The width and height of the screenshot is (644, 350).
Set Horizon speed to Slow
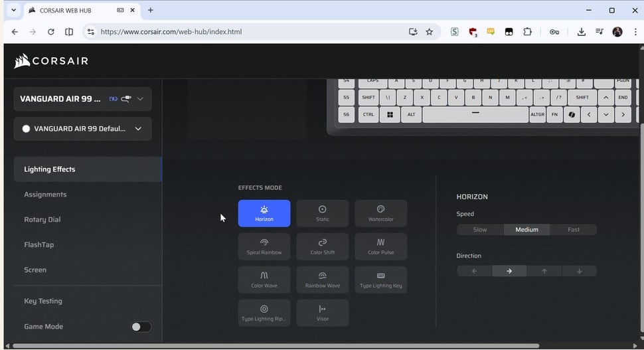(x=479, y=230)
